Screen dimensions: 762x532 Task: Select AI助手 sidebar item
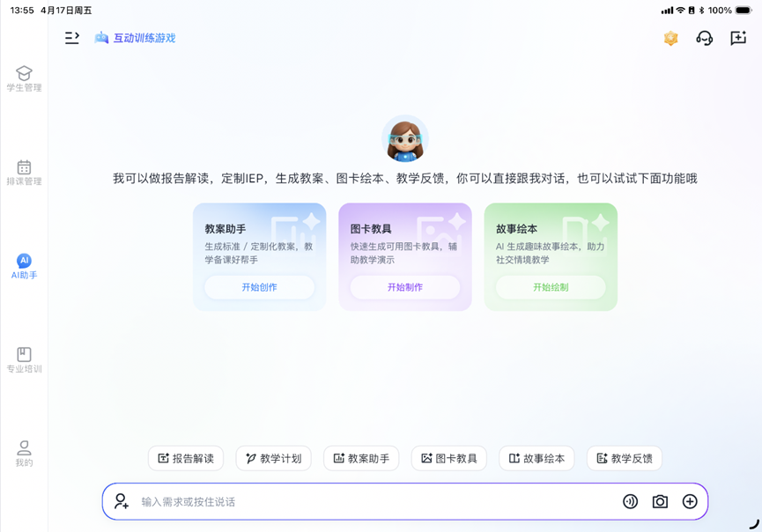tap(24, 266)
